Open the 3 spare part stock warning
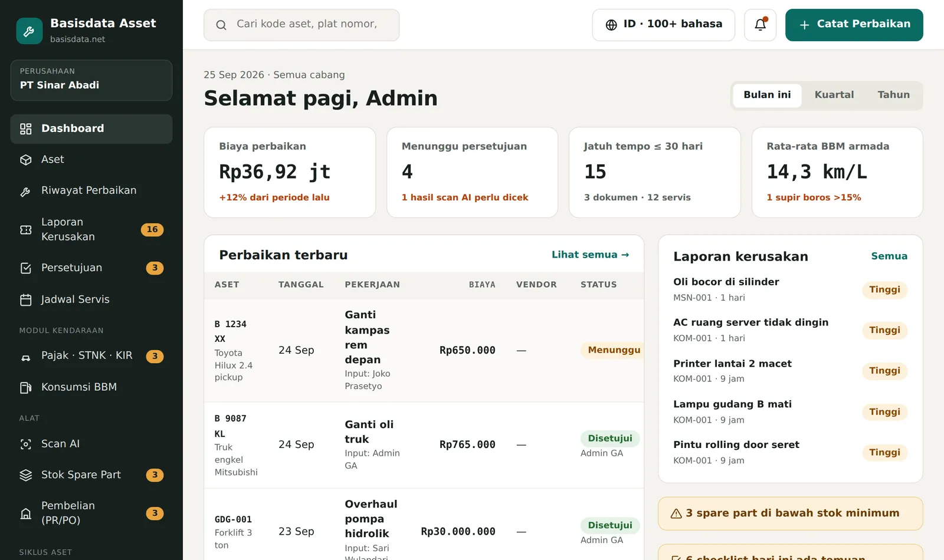 [x=791, y=513]
